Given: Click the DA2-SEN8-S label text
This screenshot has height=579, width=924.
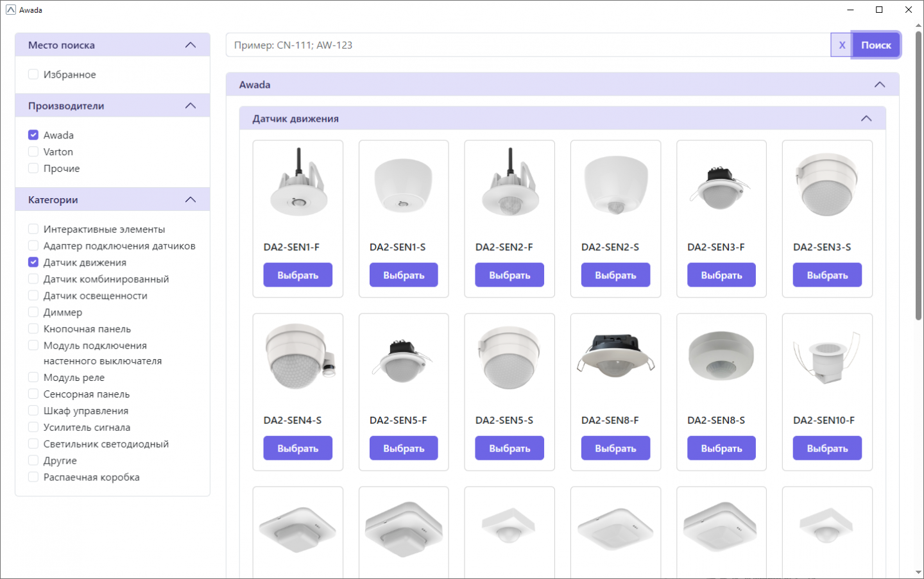Looking at the screenshot, I should point(716,420).
